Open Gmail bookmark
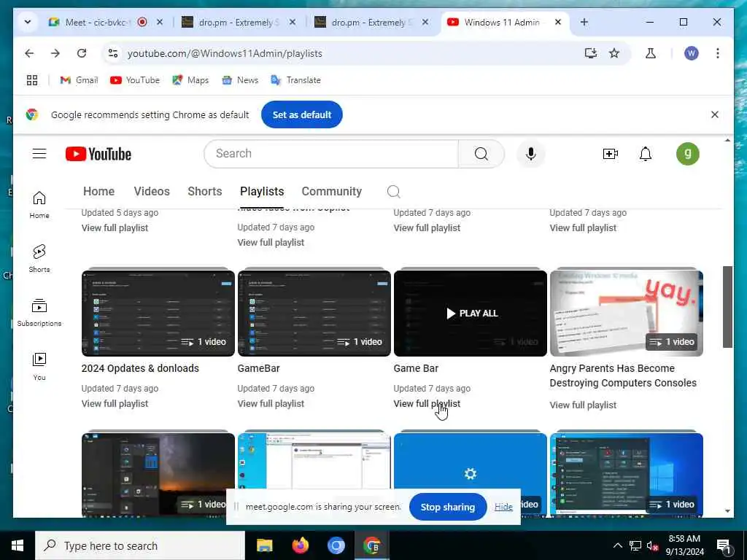This screenshot has width=747, height=560. point(79,80)
